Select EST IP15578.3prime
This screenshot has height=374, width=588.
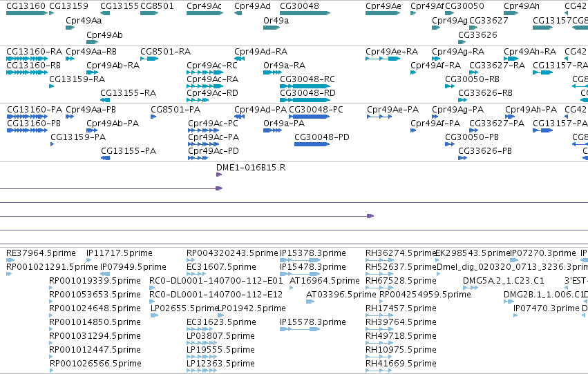click(x=313, y=322)
